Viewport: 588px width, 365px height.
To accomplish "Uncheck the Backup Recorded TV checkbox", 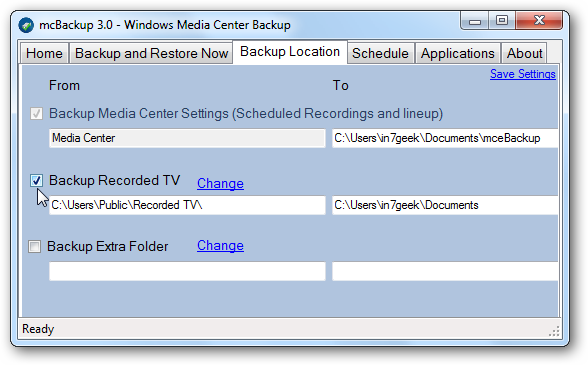I will point(36,180).
